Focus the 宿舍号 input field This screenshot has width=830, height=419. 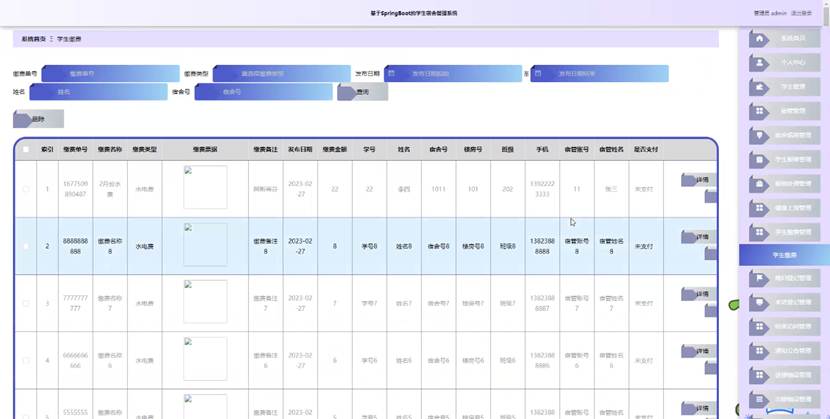264,92
